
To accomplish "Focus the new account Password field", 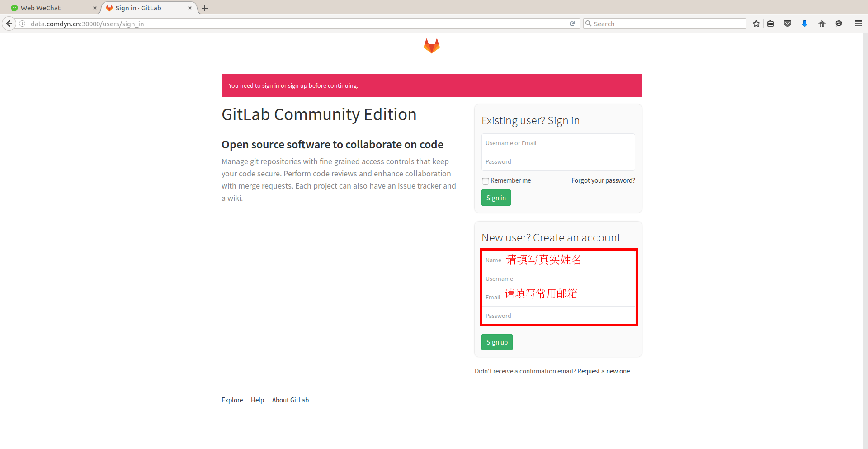I will point(558,316).
